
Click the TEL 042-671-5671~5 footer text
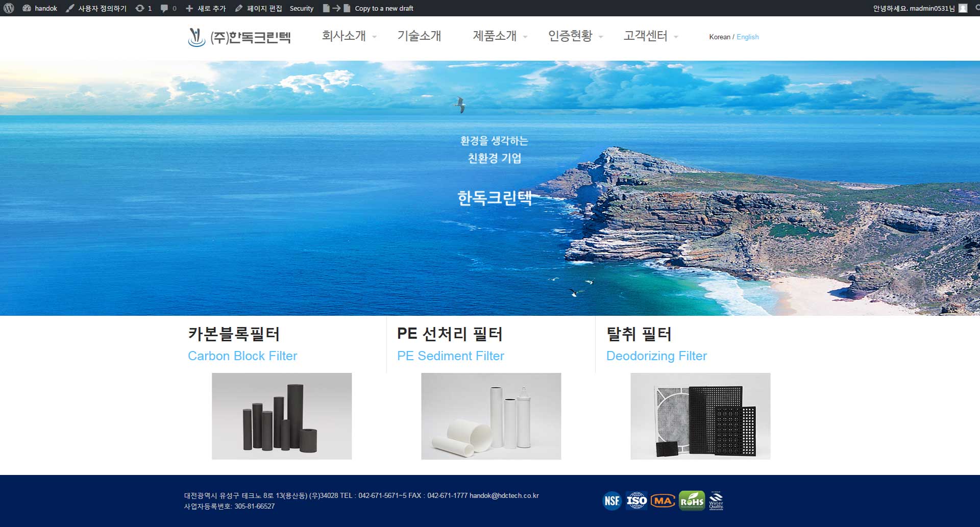373,495
